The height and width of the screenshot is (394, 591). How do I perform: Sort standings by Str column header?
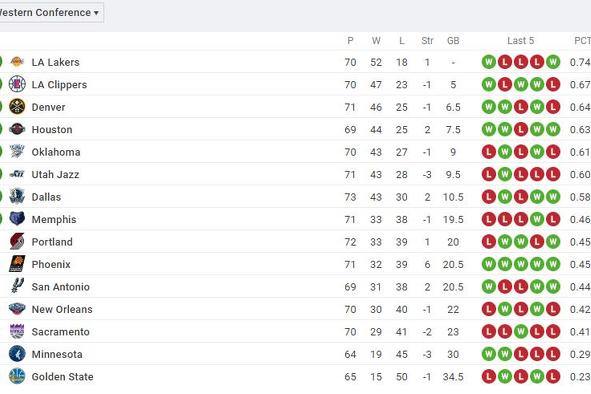(x=427, y=41)
